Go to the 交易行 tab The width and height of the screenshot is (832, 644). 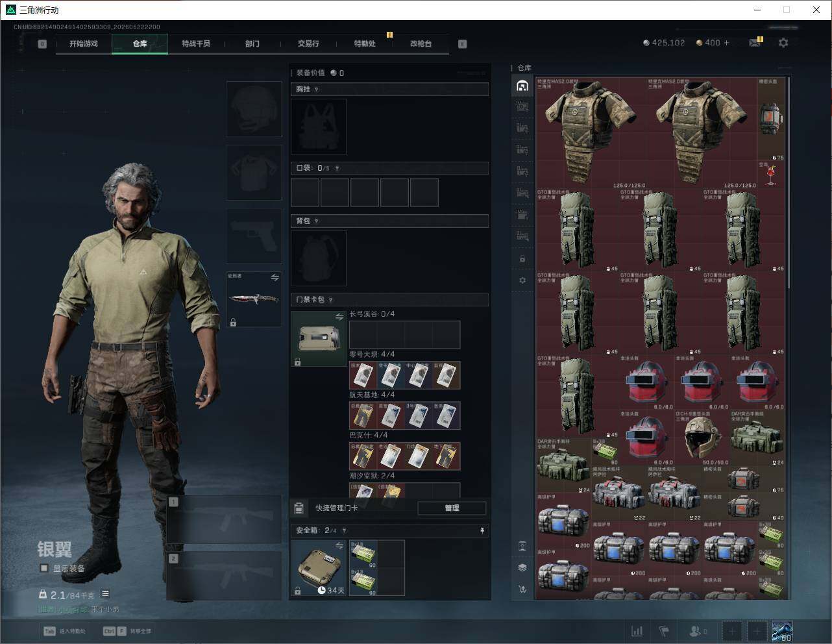[308, 43]
